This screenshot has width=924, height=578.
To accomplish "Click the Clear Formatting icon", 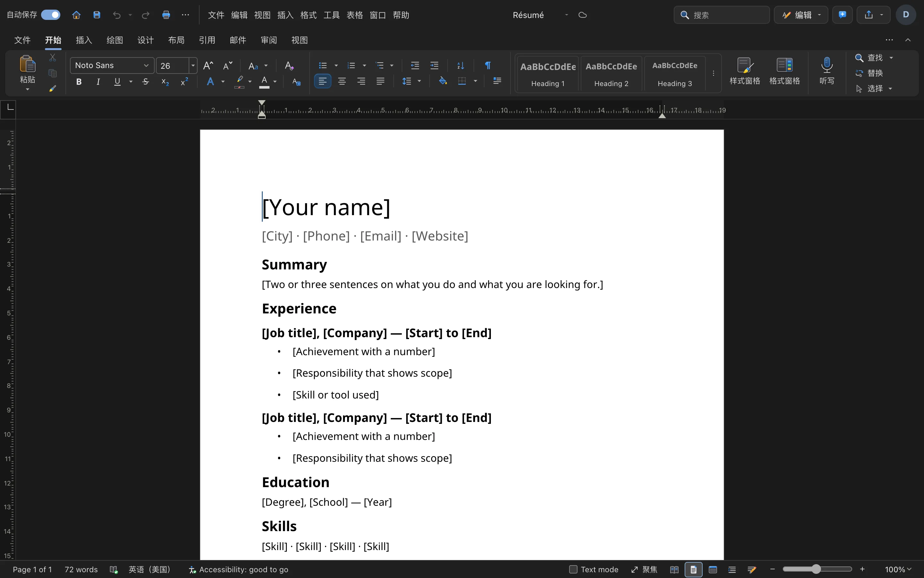I will (x=289, y=66).
